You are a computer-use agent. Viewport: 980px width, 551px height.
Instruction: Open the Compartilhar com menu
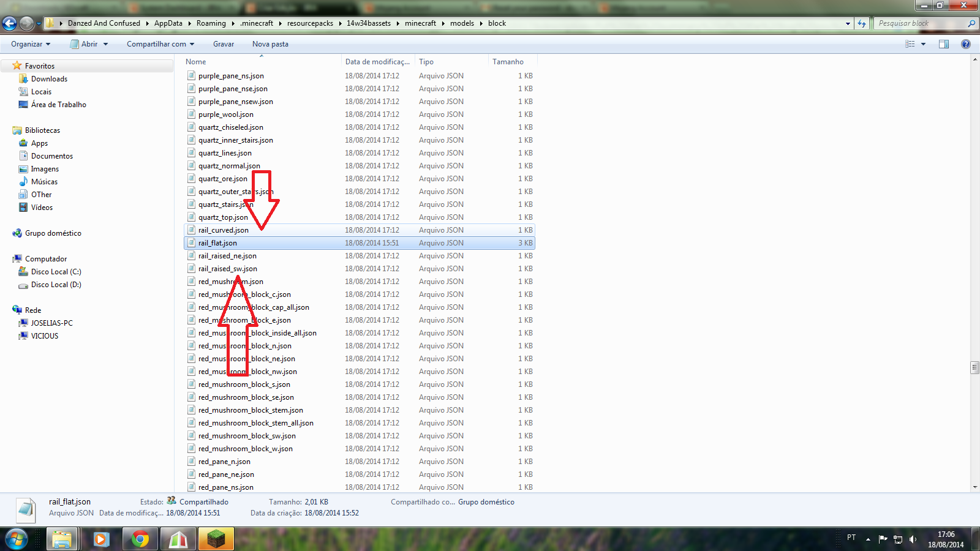160,44
